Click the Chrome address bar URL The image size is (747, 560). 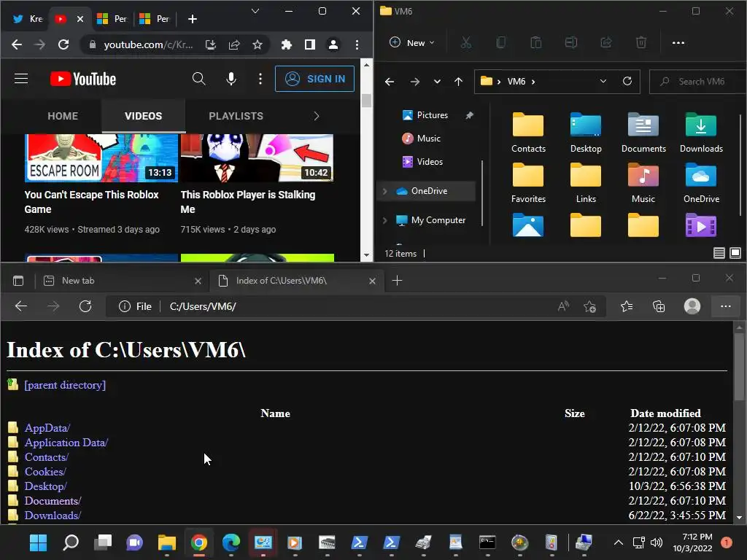148,44
